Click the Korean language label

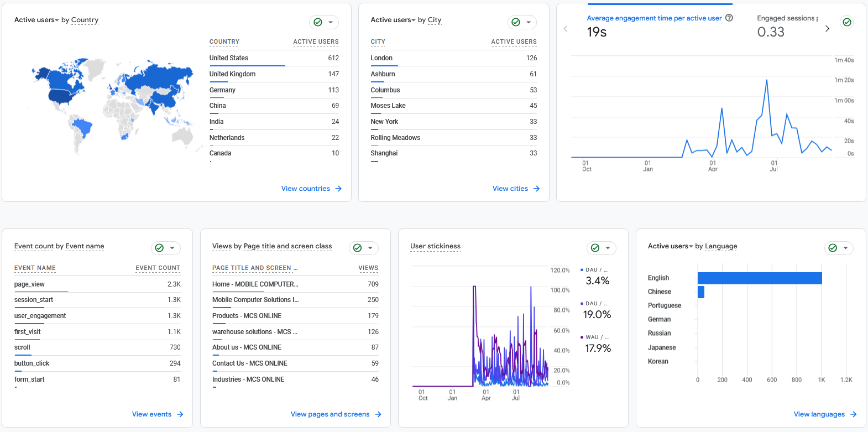(x=658, y=361)
